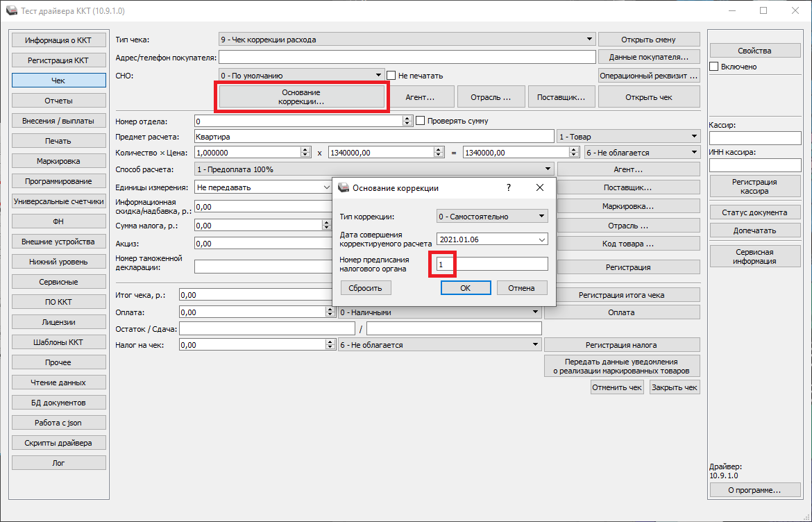Screen dimensions: 812x522
Task: Check the Включено checkbox
Action: 714,67
